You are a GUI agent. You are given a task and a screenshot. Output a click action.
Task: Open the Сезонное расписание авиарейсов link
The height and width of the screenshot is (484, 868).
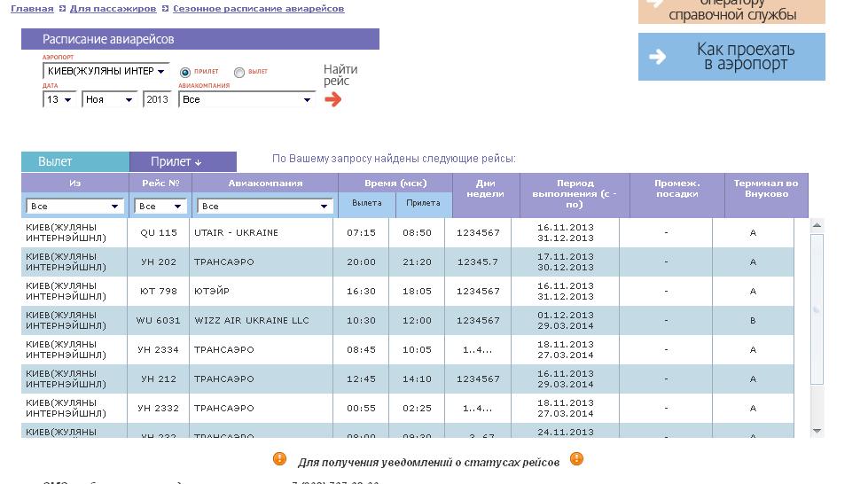[x=258, y=9]
